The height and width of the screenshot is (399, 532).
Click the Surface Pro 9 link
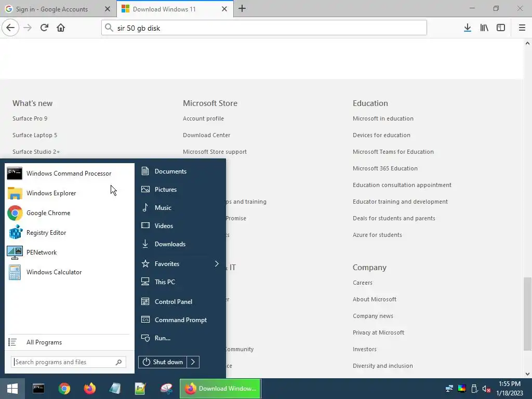30,118
